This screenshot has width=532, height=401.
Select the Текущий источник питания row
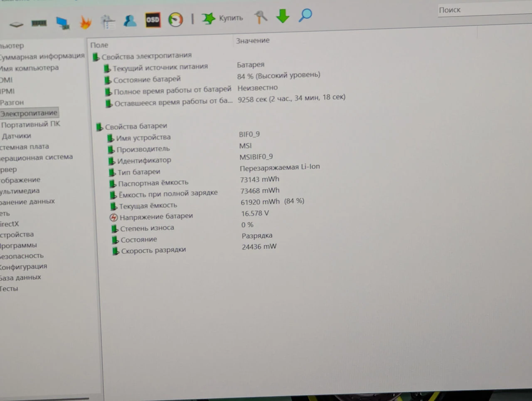(160, 67)
